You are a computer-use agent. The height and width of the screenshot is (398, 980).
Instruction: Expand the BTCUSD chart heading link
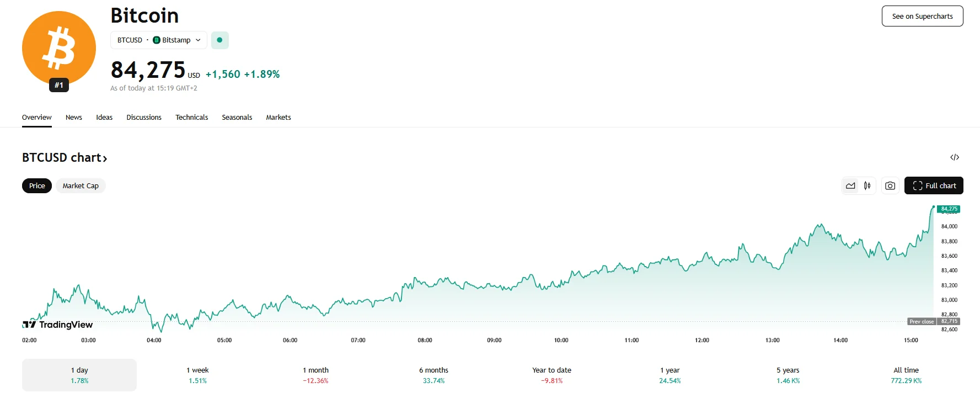pyautogui.click(x=65, y=158)
